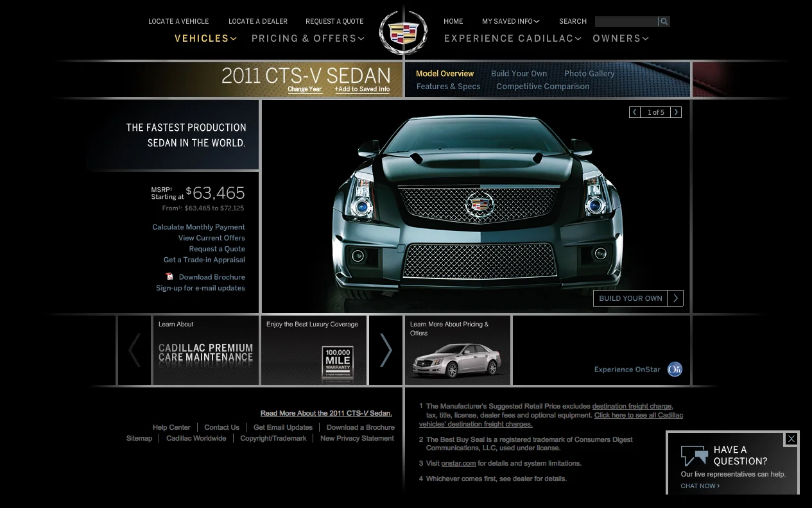
Task: Open the Build Your Own tab
Action: tap(519, 74)
